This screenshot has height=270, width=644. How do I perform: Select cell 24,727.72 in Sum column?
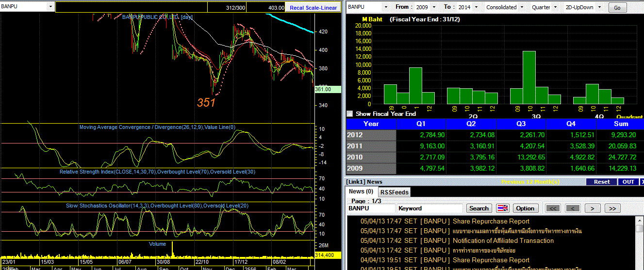tap(620, 157)
